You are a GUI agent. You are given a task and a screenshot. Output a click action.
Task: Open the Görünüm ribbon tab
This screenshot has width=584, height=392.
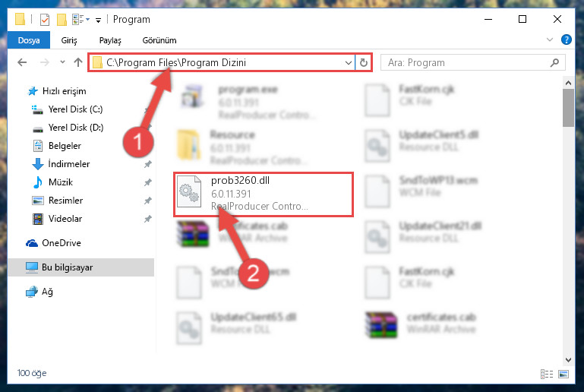click(x=159, y=40)
